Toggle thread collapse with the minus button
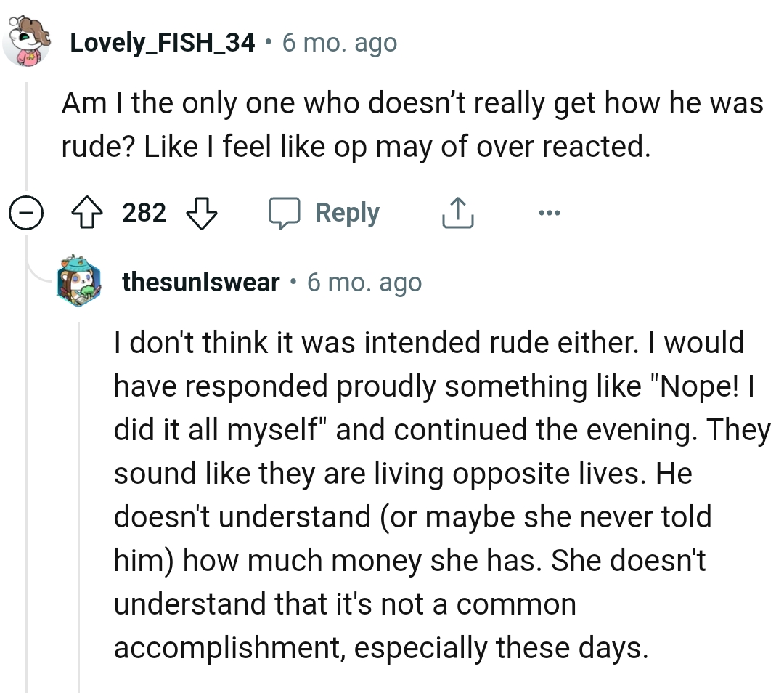The height and width of the screenshot is (693, 784). (x=26, y=212)
